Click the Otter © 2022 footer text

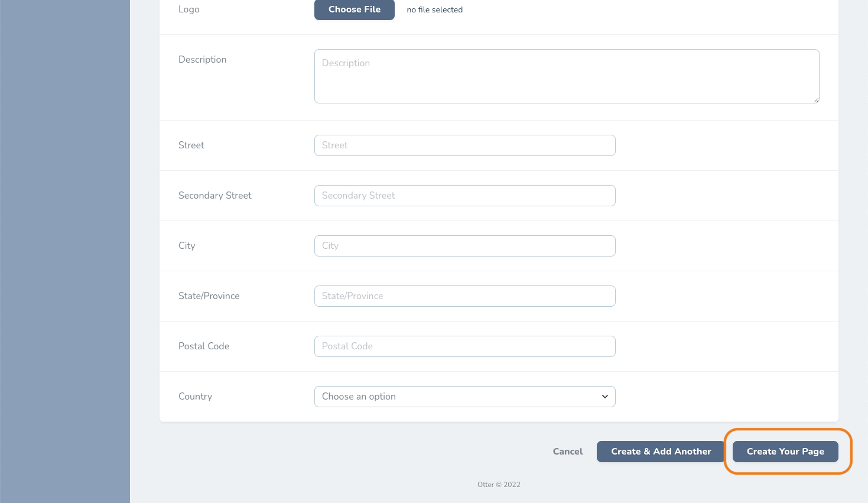pyautogui.click(x=499, y=485)
